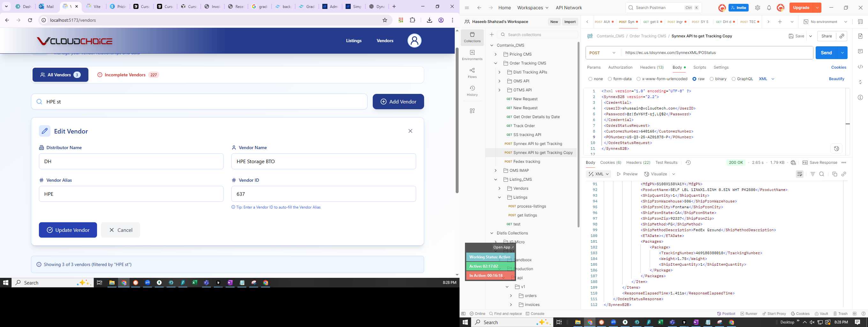Open Headers (13) request tab

tap(652, 67)
